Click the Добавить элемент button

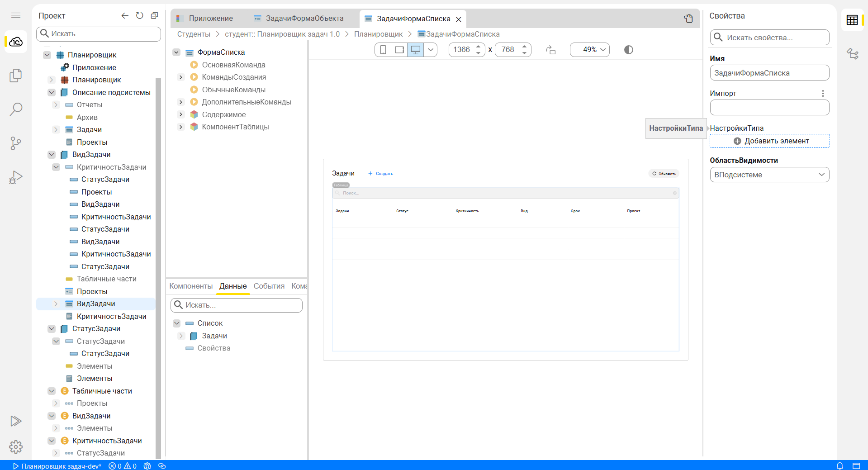point(769,141)
